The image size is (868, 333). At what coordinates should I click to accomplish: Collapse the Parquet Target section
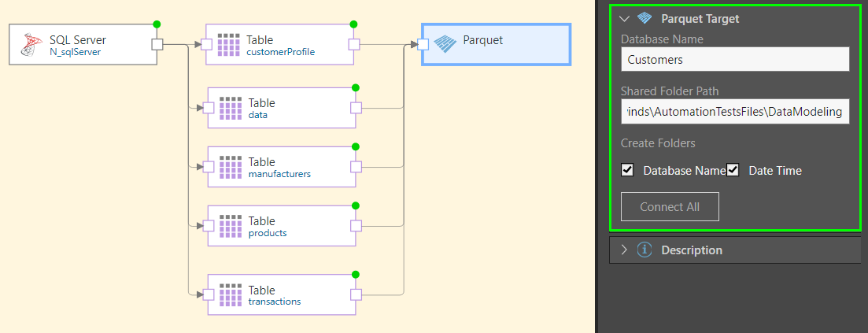coord(625,18)
